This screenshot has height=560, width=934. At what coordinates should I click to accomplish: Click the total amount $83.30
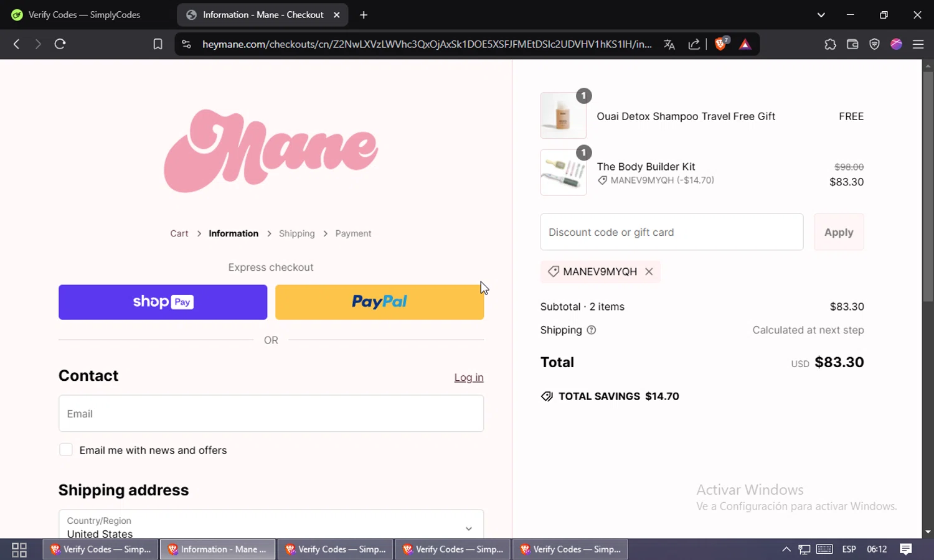[x=839, y=362]
